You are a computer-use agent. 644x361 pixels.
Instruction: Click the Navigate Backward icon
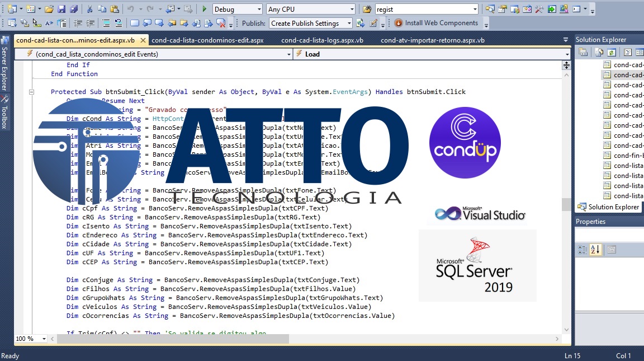pyautogui.click(x=171, y=9)
